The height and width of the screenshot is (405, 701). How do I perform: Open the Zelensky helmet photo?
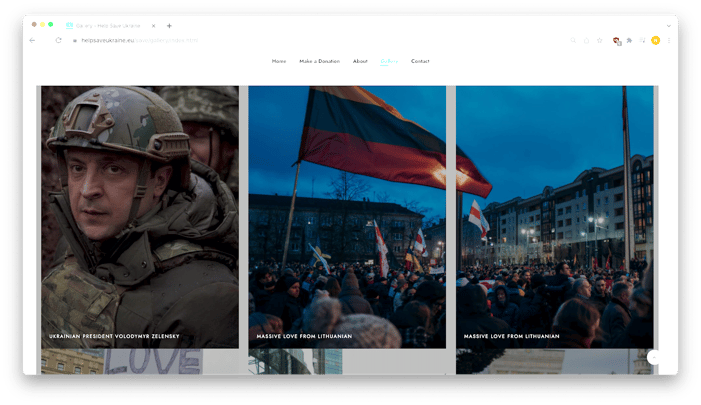pos(140,217)
